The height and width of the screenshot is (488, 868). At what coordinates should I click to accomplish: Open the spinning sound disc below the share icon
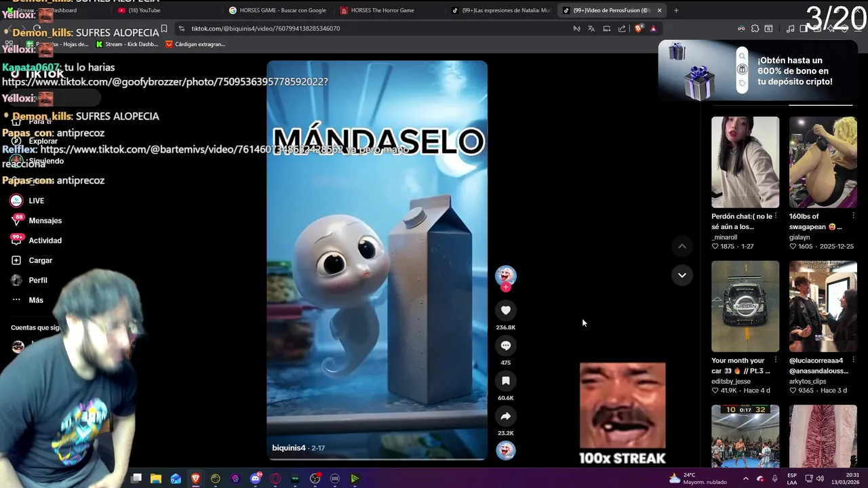point(505,450)
